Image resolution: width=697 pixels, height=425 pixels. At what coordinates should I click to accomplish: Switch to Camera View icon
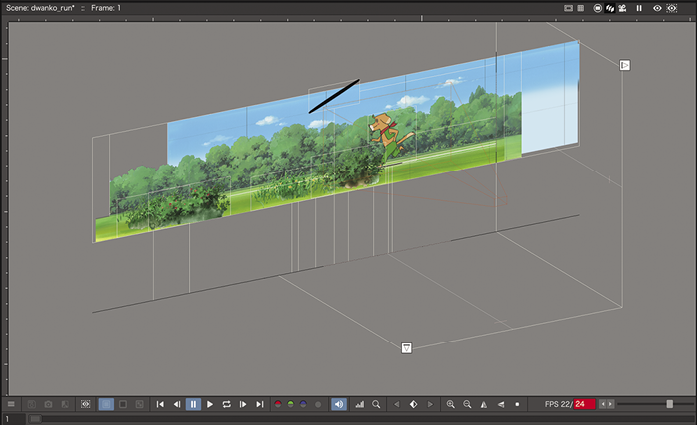622,8
